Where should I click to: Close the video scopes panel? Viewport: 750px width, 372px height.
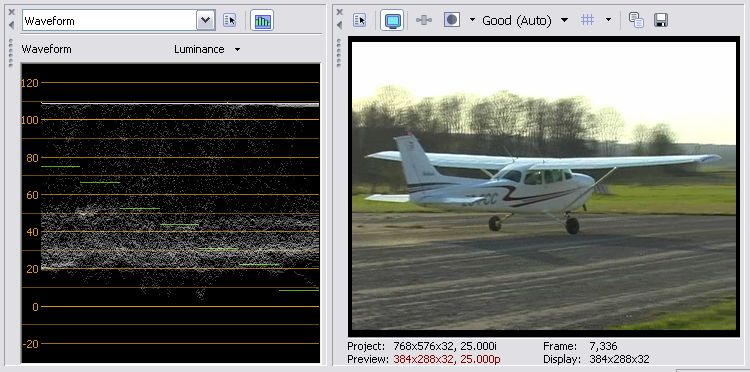(11, 12)
